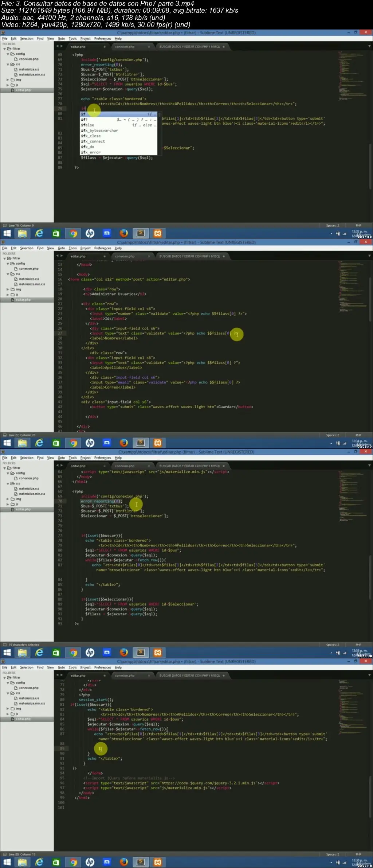Image resolution: width=373 pixels, height=868 pixels.
Task: Open the Selection menu in the 00:01:50 frame
Action: [27, 39]
